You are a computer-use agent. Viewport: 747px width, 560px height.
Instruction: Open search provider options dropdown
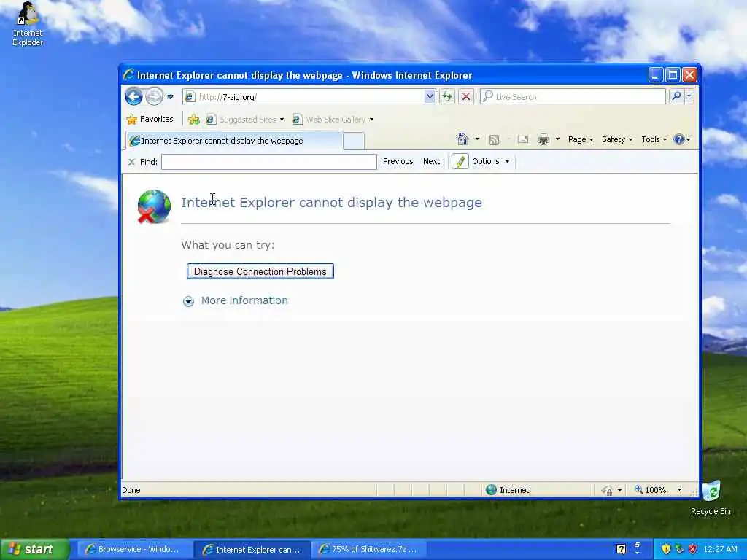(689, 96)
